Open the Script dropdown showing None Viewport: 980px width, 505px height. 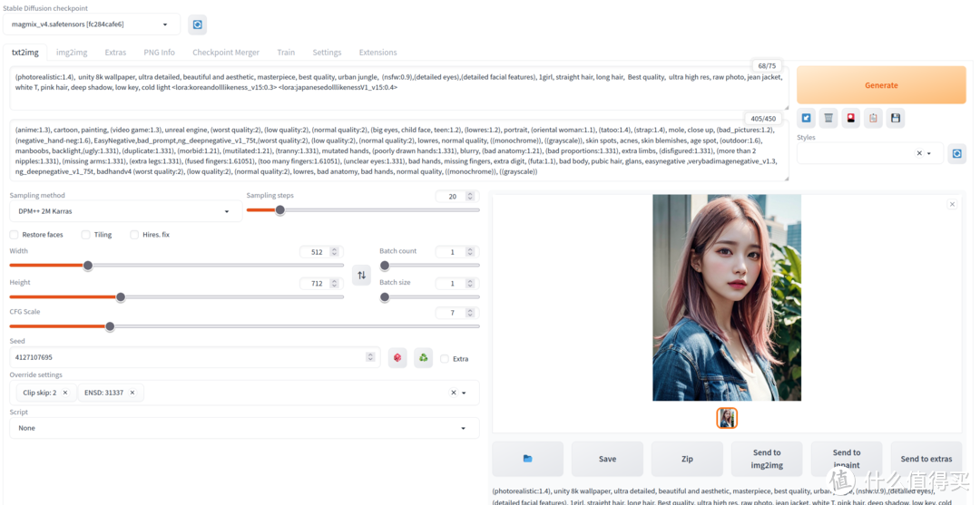tap(243, 428)
